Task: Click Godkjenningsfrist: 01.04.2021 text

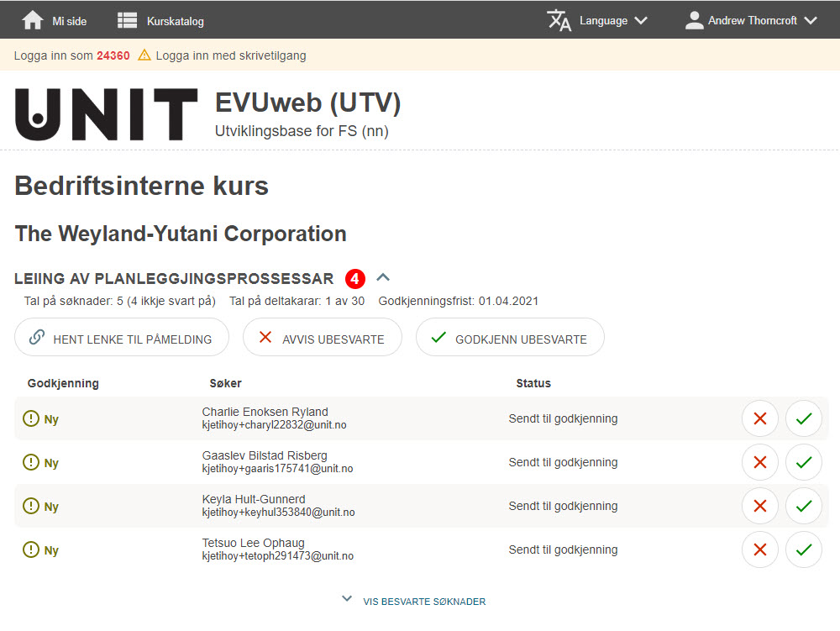Action: click(459, 301)
